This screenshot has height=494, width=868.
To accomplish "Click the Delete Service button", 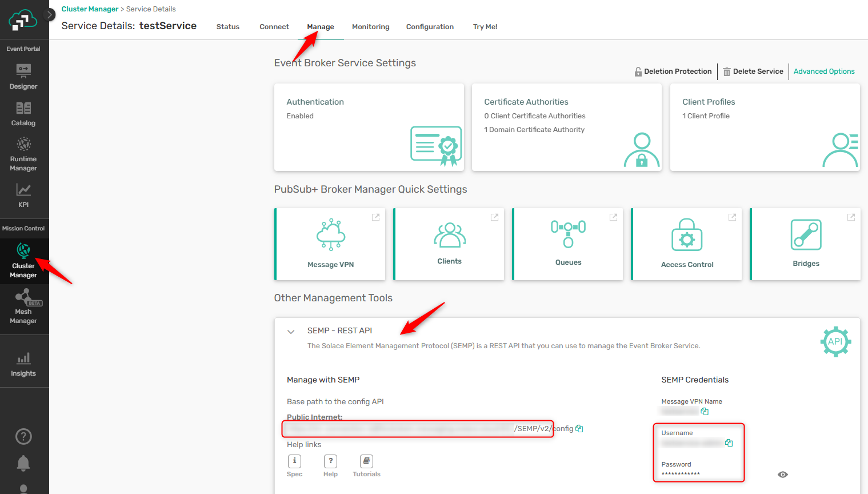I will (753, 71).
